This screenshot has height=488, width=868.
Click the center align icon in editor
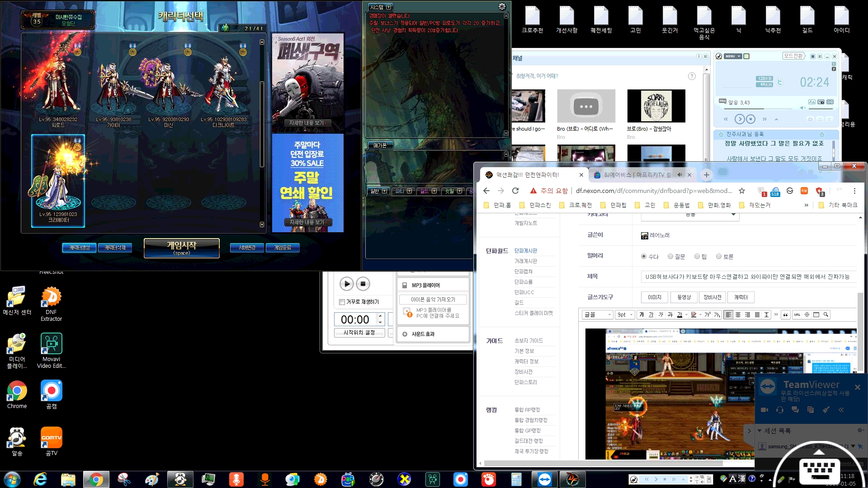(x=738, y=315)
